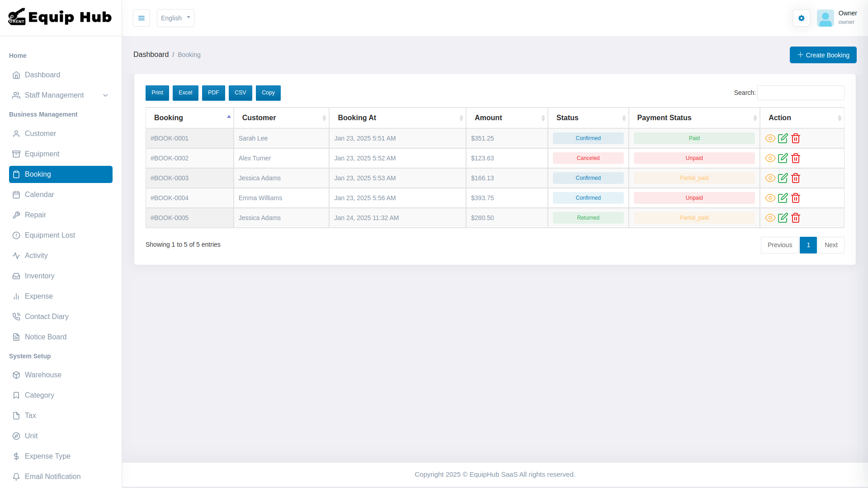This screenshot has height=488, width=868.
Task: Open the English language dropdown
Action: [x=175, y=18]
